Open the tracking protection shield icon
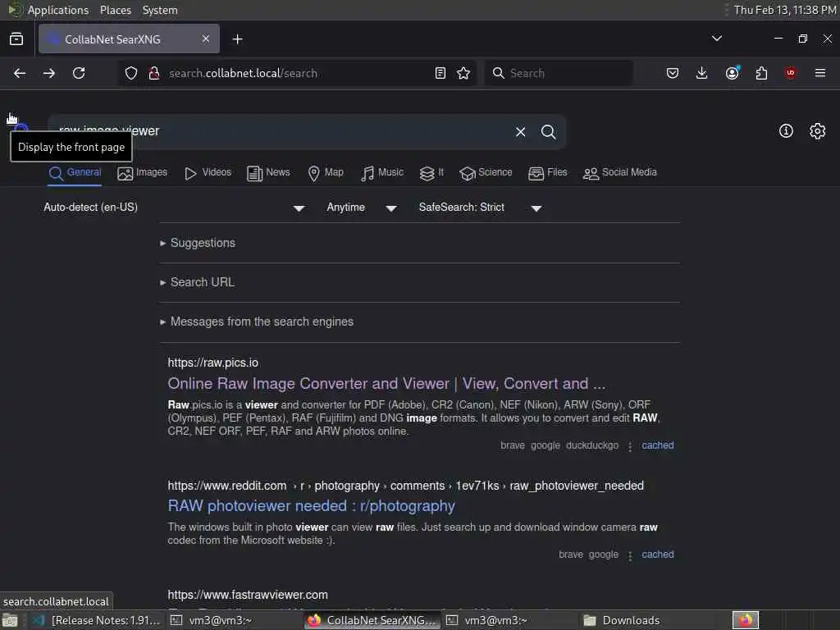 click(x=131, y=73)
